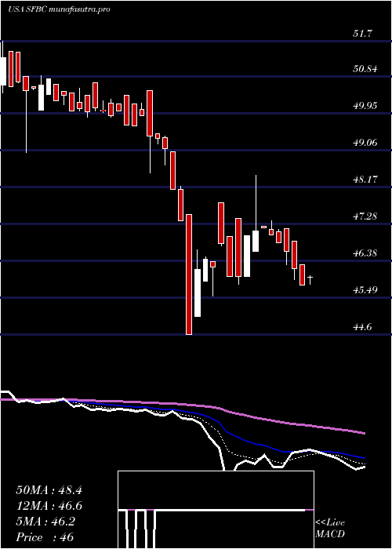Screen dimensions: 392x549
Task: Click the '5MA : 46.2' readout
Action: tap(45, 522)
